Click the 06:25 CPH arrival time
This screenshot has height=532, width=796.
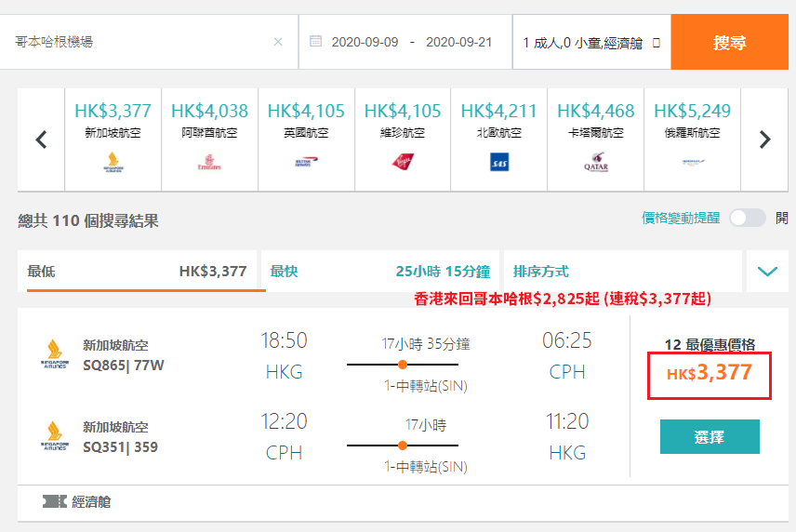point(567,340)
